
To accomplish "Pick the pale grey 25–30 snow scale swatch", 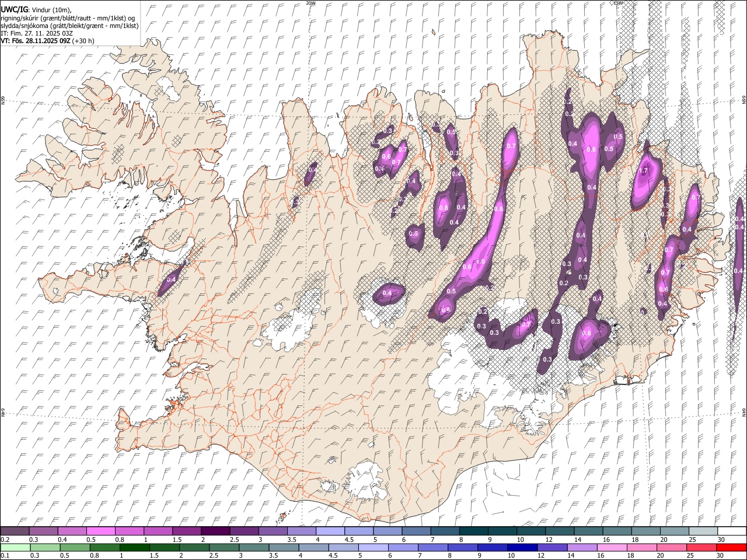I will (703, 531).
